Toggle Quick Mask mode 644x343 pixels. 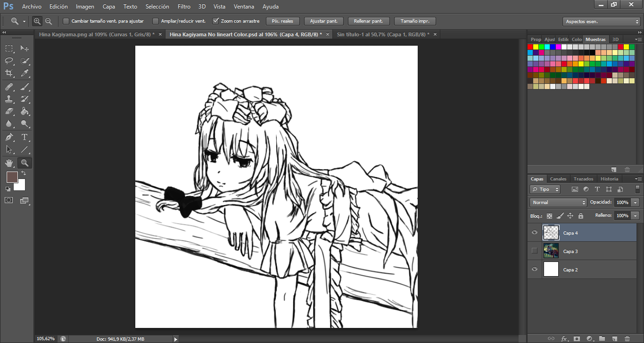point(9,200)
